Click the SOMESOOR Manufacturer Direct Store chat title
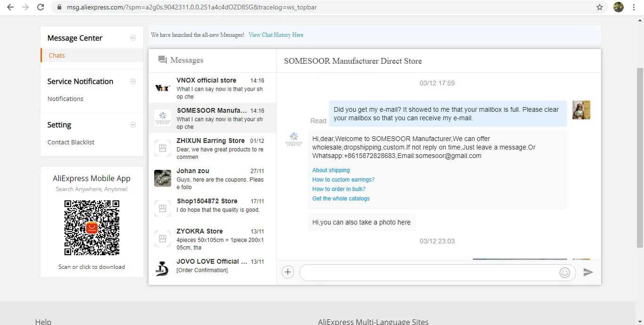 353,61
